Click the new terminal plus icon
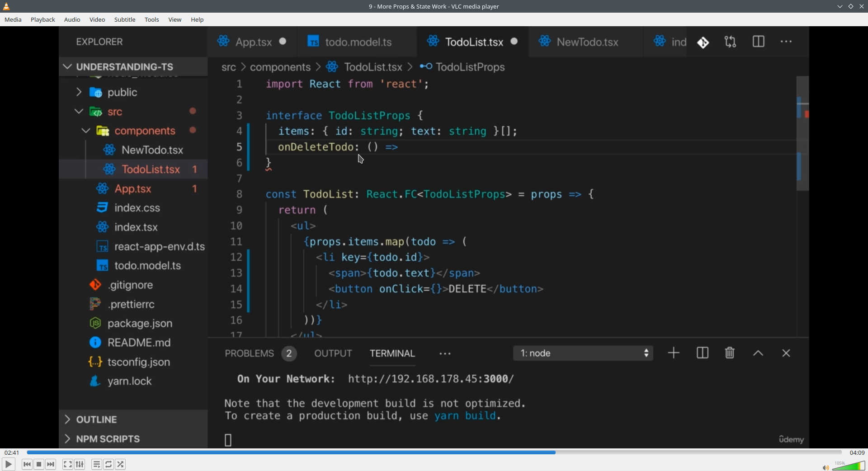 [674, 353]
